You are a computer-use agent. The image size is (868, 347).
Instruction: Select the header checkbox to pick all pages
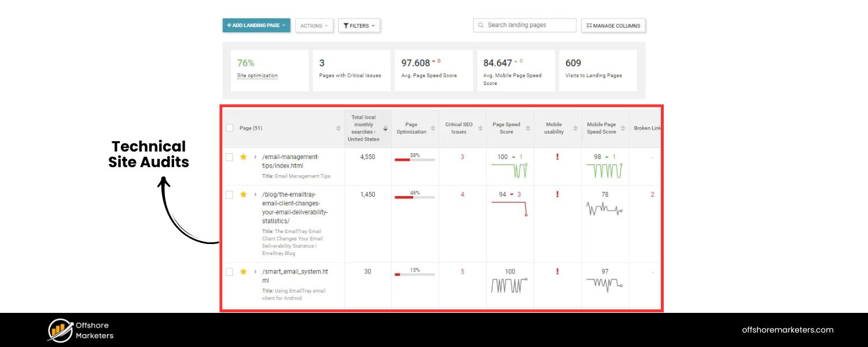tap(229, 127)
